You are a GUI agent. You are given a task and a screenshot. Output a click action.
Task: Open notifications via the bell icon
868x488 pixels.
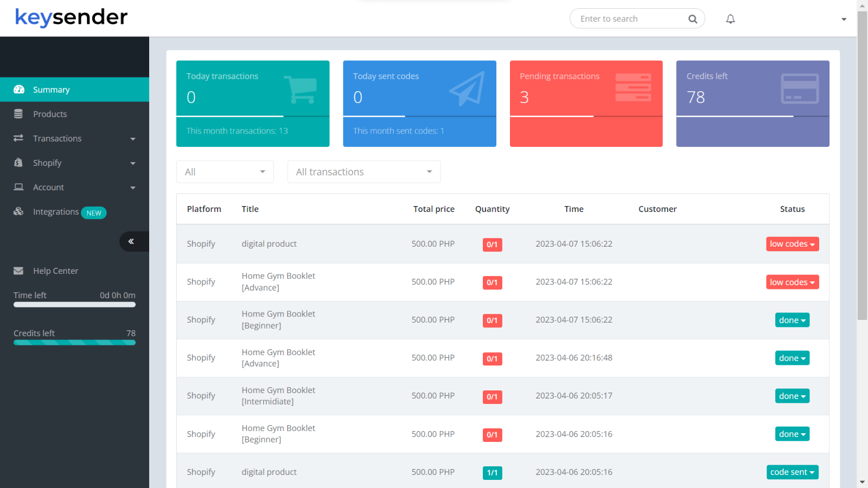(730, 18)
